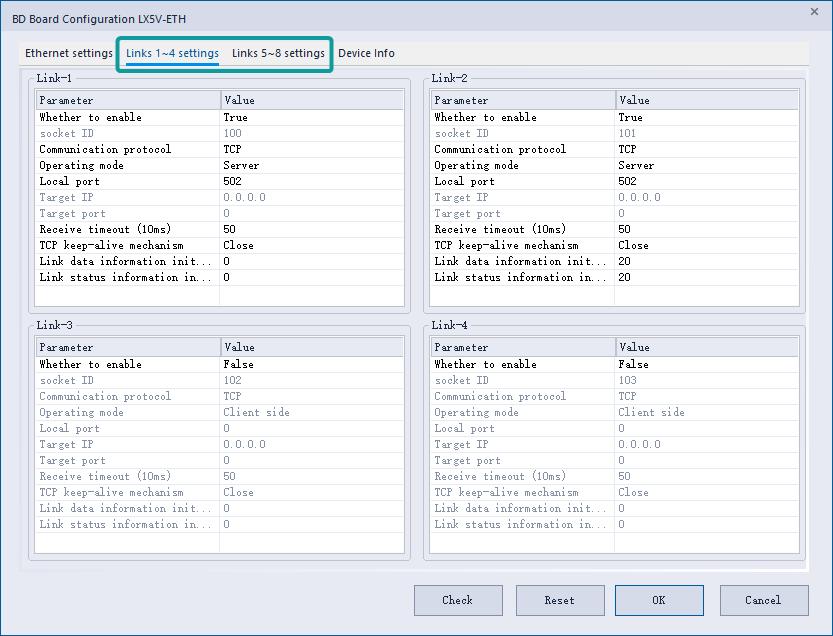Go to the Device Info tab
833x636 pixels.
tap(366, 53)
